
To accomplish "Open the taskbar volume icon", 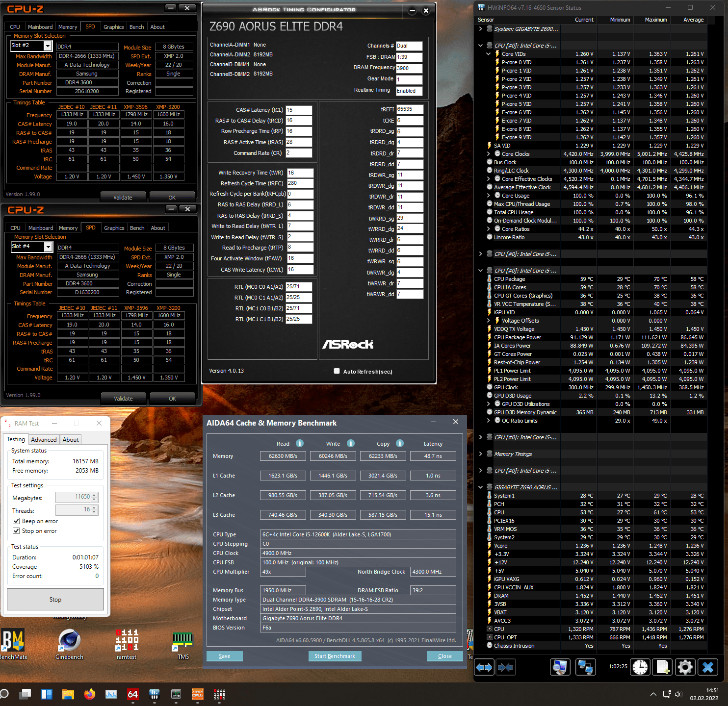I will tap(678, 694).
